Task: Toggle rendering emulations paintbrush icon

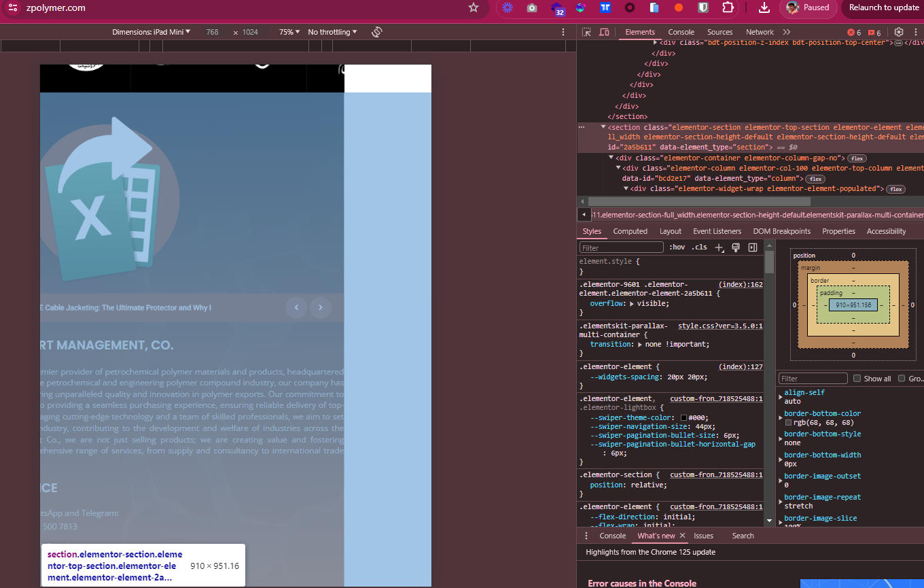Action: click(736, 247)
